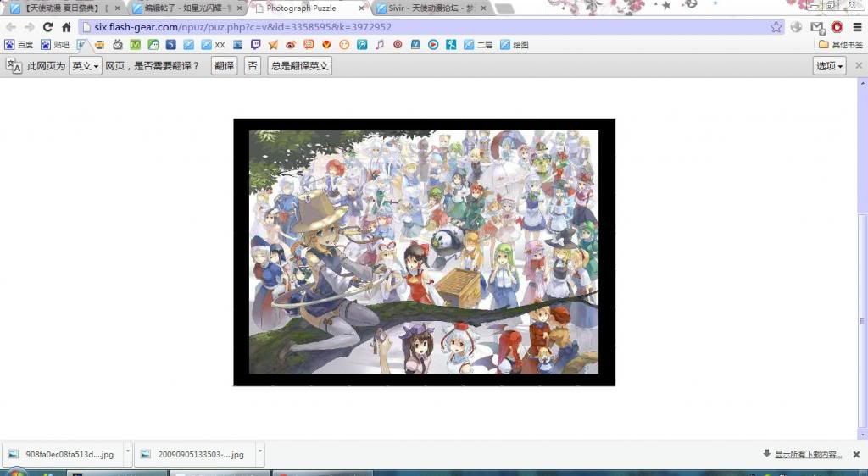Click the address bar URL field
This screenshot has height=476, width=868.
coord(424,27)
